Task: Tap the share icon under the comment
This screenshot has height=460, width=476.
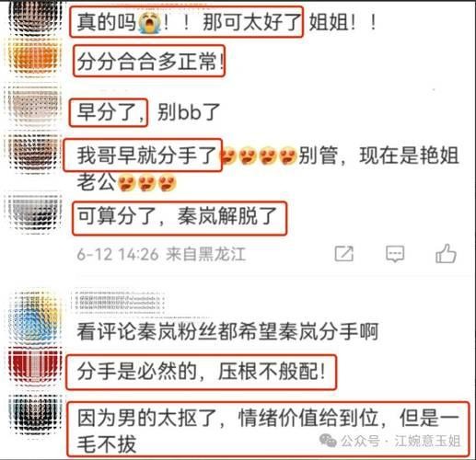Action: click(344, 254)
